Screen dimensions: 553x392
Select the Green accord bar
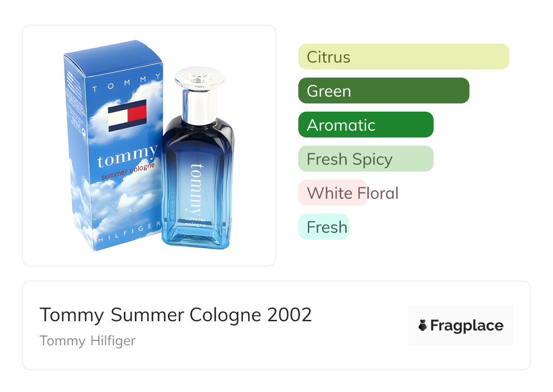384,91
